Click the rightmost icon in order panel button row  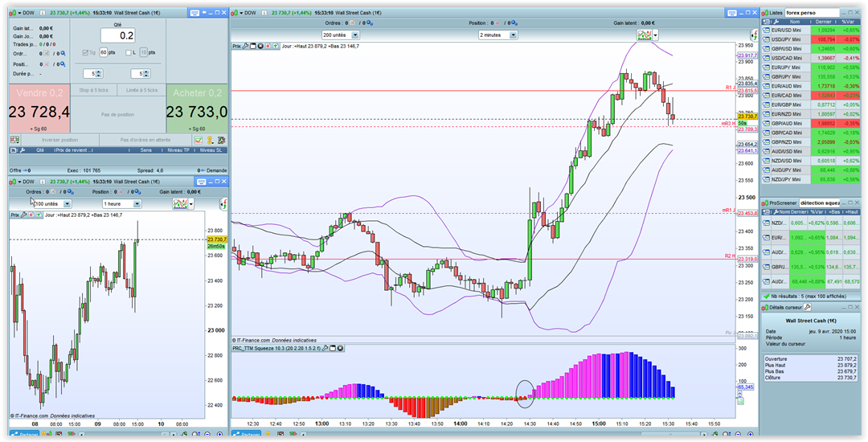[222, 140]
